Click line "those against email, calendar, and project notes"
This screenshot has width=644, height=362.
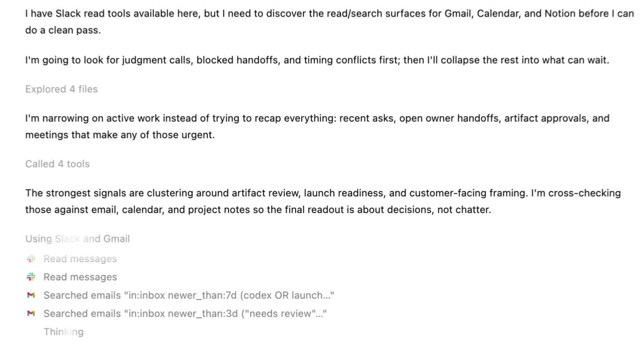258,210
